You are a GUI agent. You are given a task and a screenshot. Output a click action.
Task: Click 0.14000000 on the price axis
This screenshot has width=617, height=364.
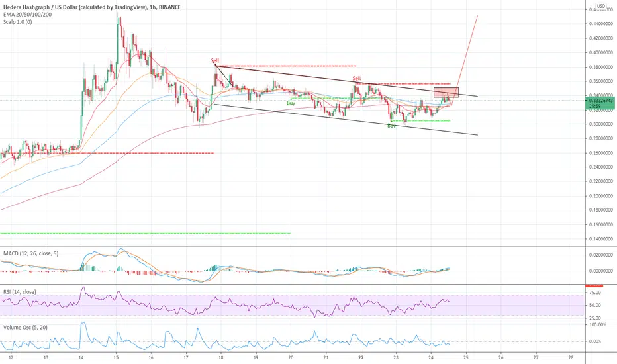601,239
